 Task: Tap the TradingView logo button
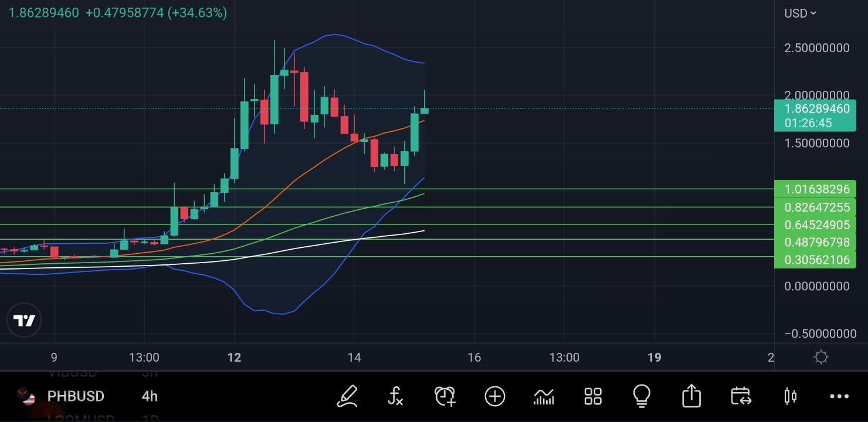point(24,321)
